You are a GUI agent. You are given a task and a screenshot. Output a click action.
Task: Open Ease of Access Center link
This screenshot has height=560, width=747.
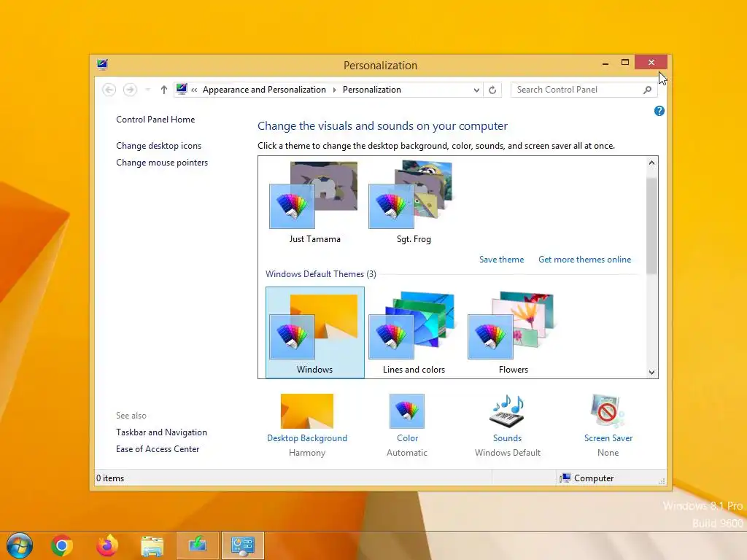click(158, 449)
